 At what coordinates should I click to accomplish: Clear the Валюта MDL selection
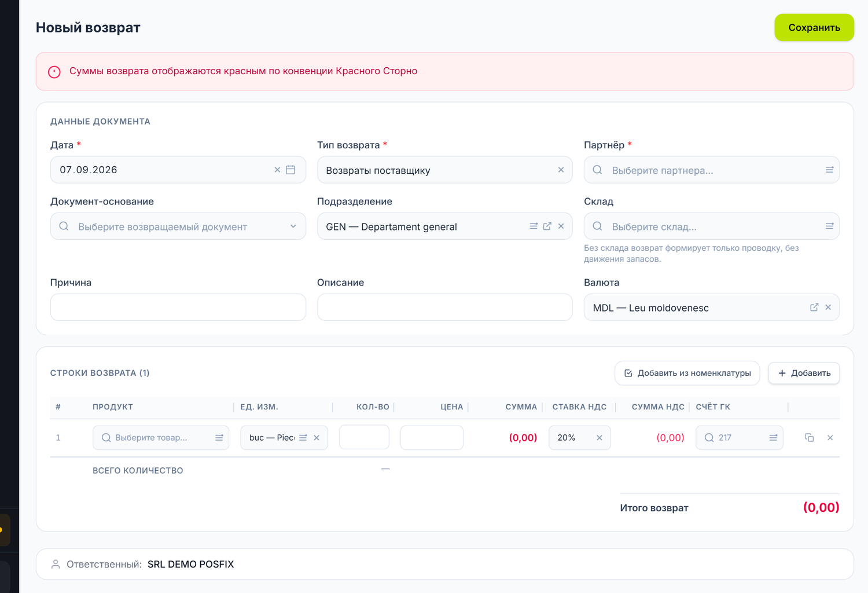tap(828, 308)
